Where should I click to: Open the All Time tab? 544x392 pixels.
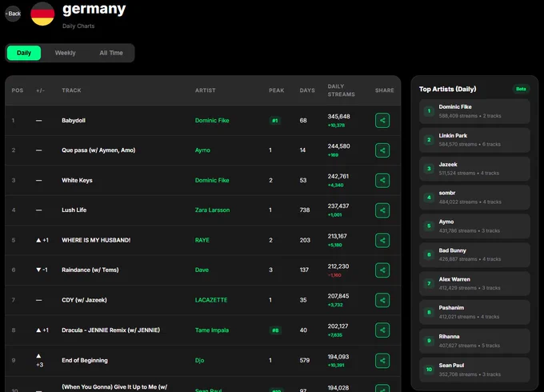click(x=111, y=53)
